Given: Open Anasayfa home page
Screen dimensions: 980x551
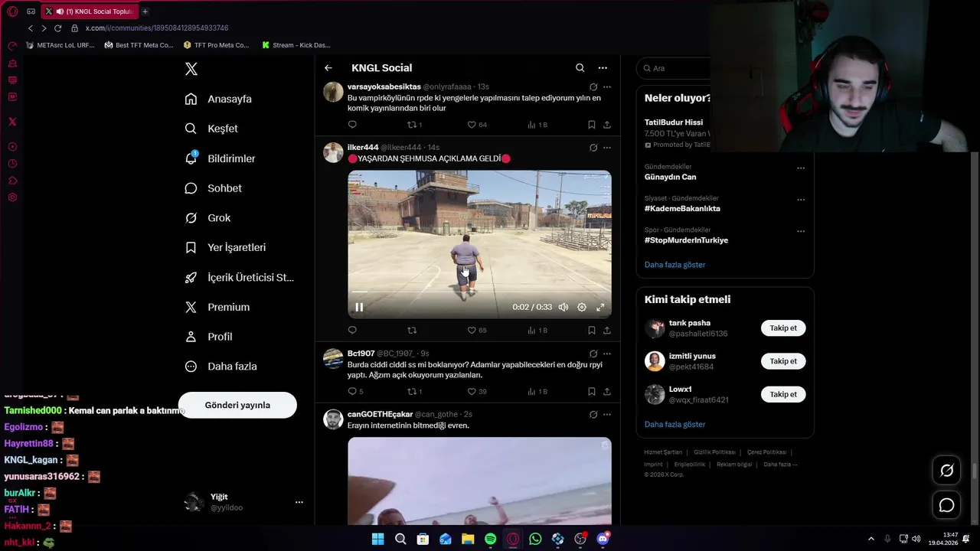Looking at the screenshot, I should 219,99.
